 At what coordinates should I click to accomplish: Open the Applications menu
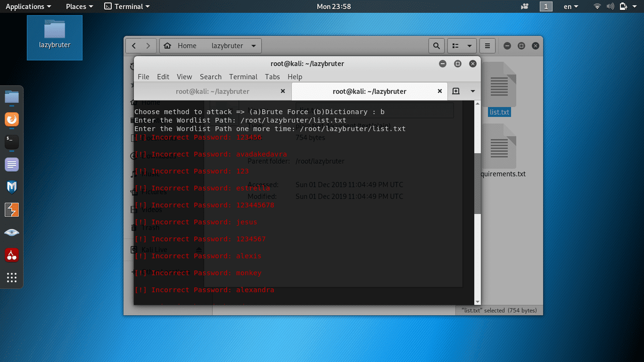(28, 7)
